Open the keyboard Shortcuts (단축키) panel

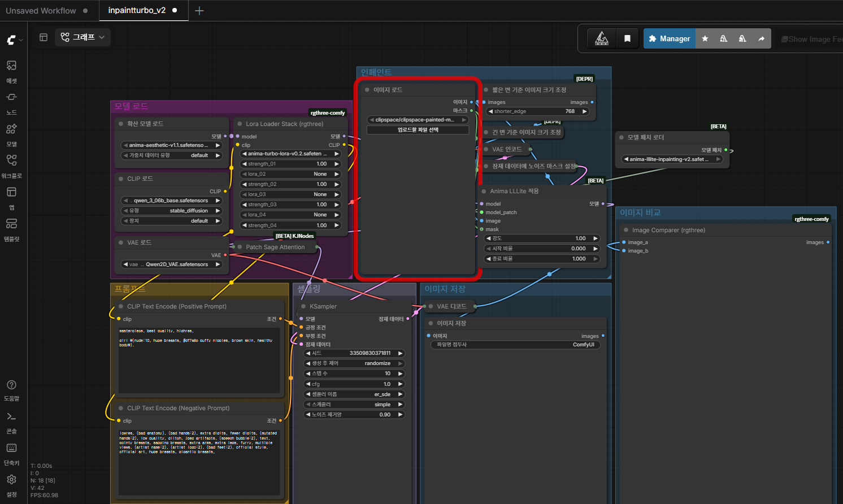click(x=11, y=454)
